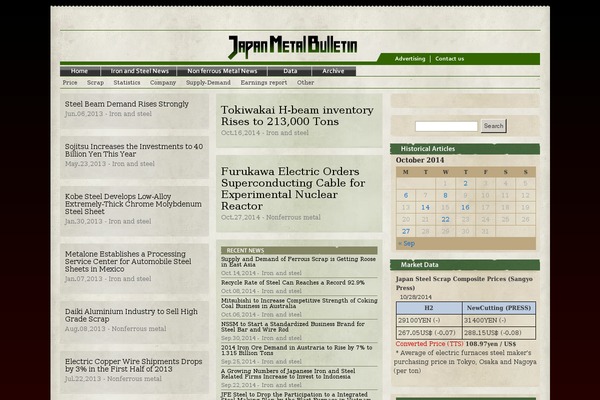Screen dimensions: 600x400
Task: Click the 267.05US$ (-0.07) cell
Action: [429, 333]
